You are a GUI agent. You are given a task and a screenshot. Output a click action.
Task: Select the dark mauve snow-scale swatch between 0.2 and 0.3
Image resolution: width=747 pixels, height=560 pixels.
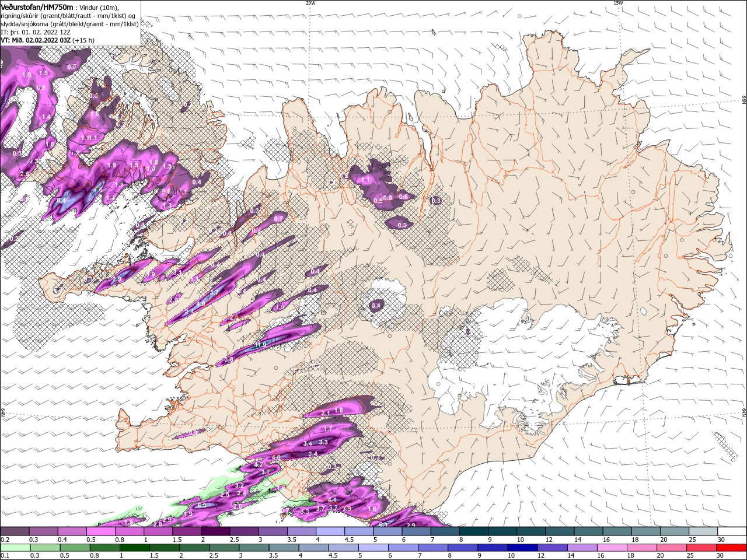15,531
